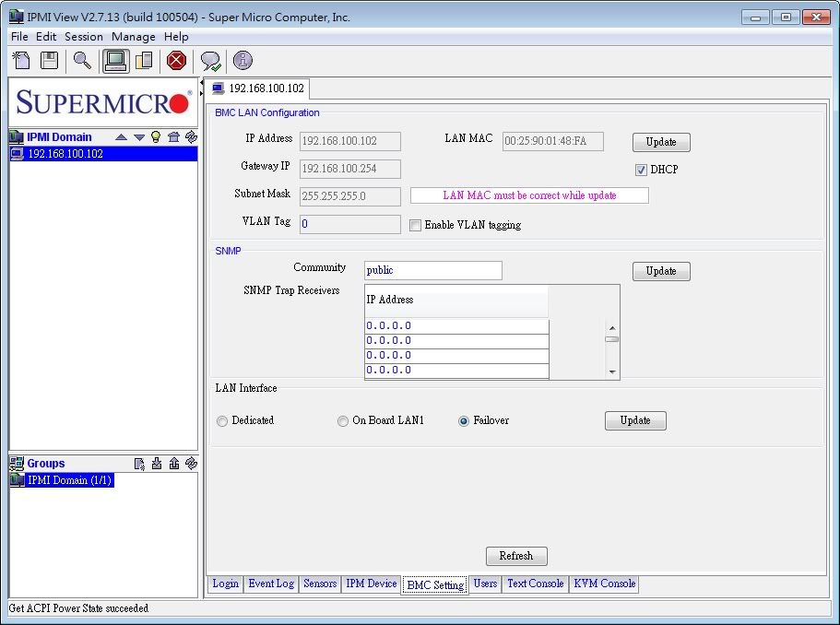This screenshot has height=625, width=840.
Task: Click the IP Address field
Action: coord(349,141)
